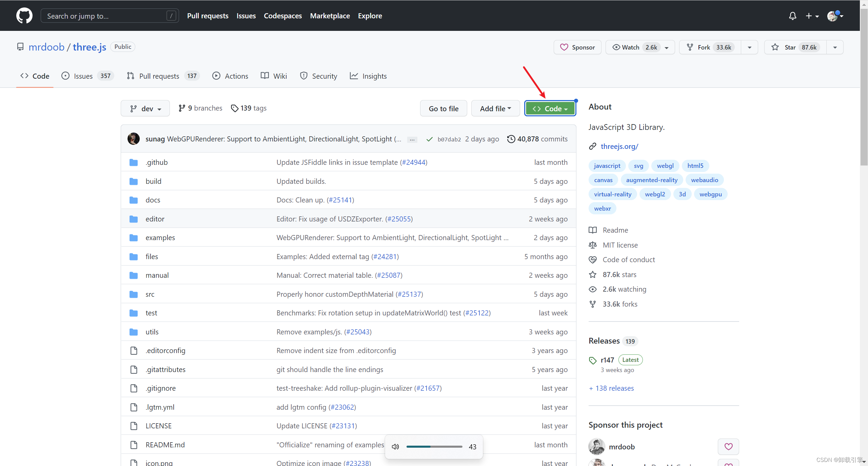Fork the repository
The height and width of the screenshot is (466, 868).
(710, 47)
